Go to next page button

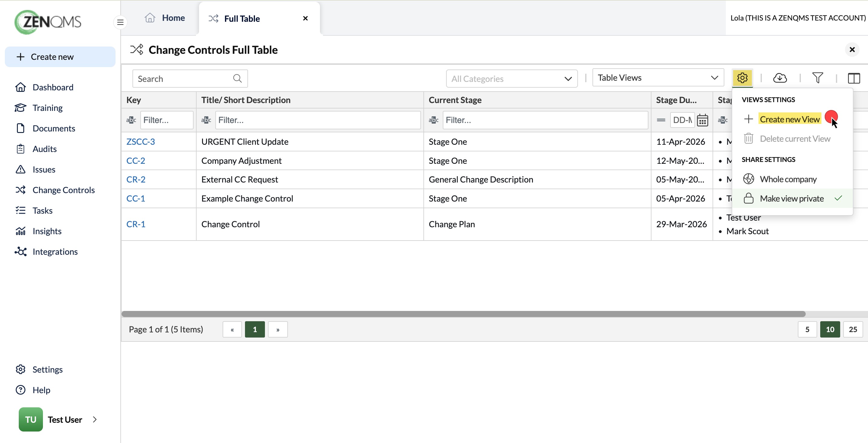pyautogui.click(x=278, y=329)
